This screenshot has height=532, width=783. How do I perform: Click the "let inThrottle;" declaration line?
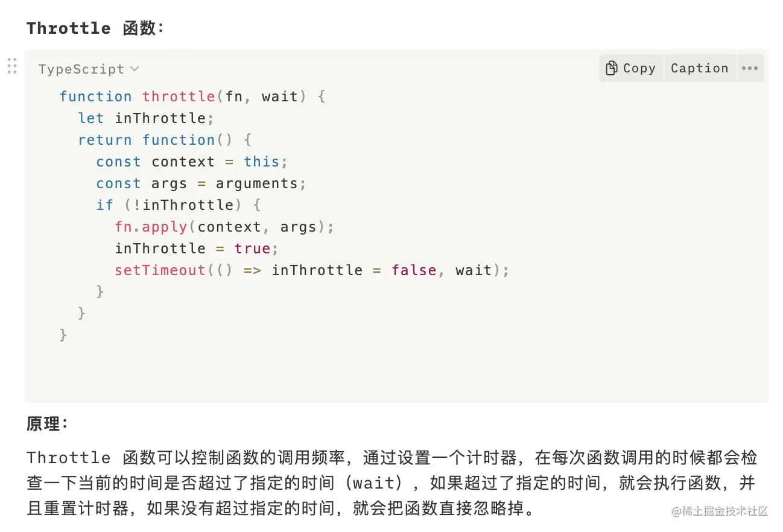coord(146,118)
